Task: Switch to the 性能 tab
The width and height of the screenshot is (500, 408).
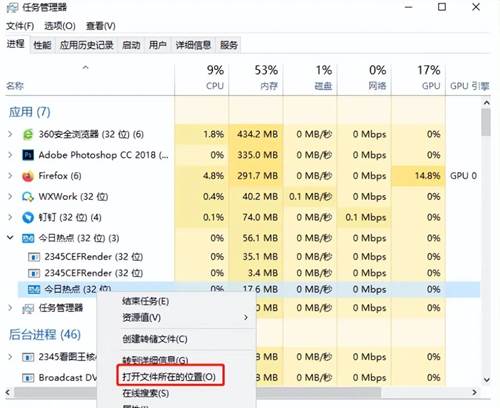Action: tap(42, 45)
